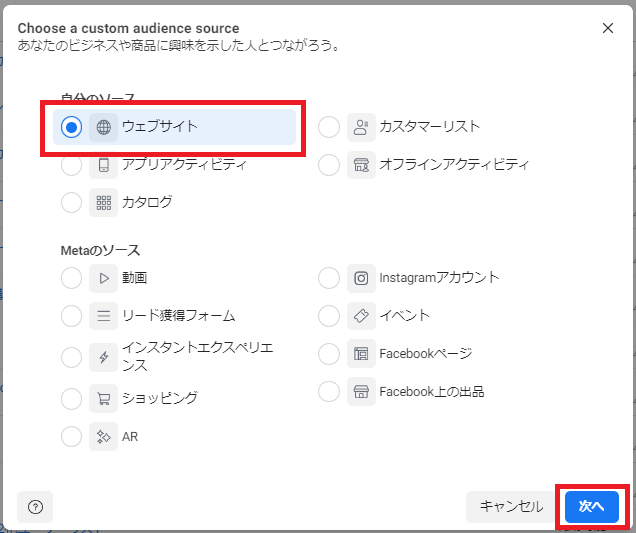Select the カスタマーリスト radio button

click(x=329, y=127)
